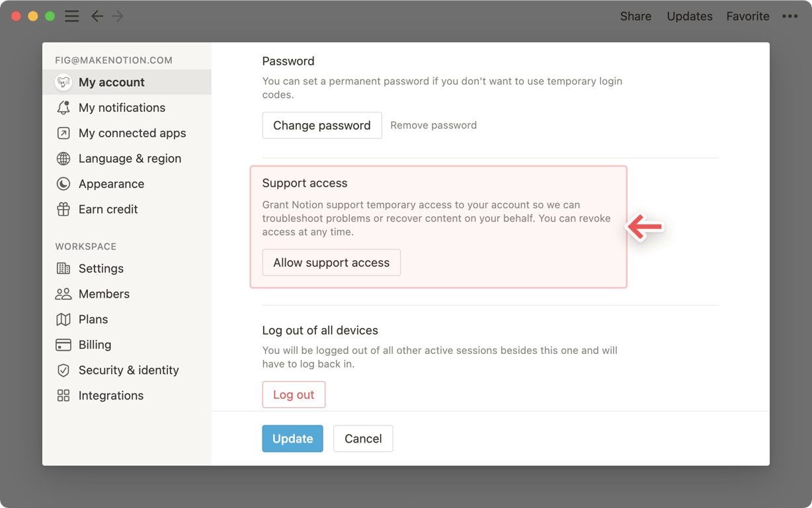
Task: Click the Remove password link
Action: 433,125
